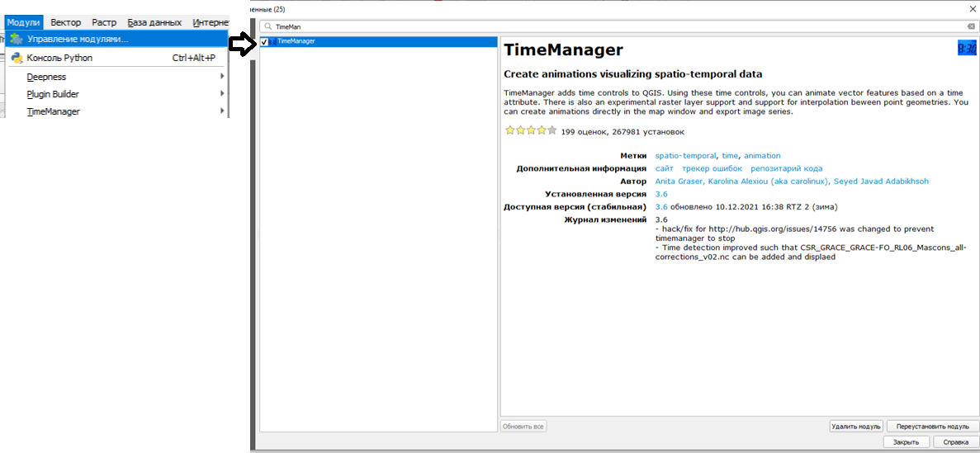Click the magnifier icon in the search box
The width and height of the screenshot is (980, 453).
tap(267, 27)
